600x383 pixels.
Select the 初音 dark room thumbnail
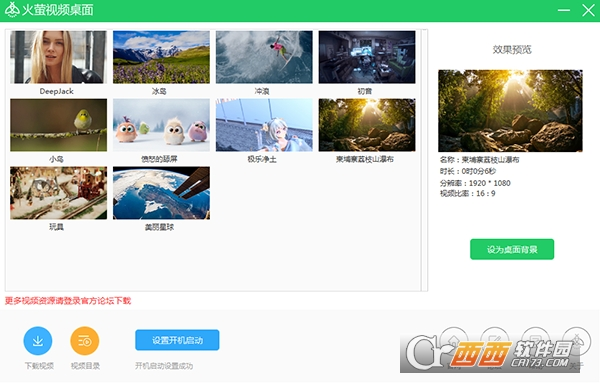367,57
